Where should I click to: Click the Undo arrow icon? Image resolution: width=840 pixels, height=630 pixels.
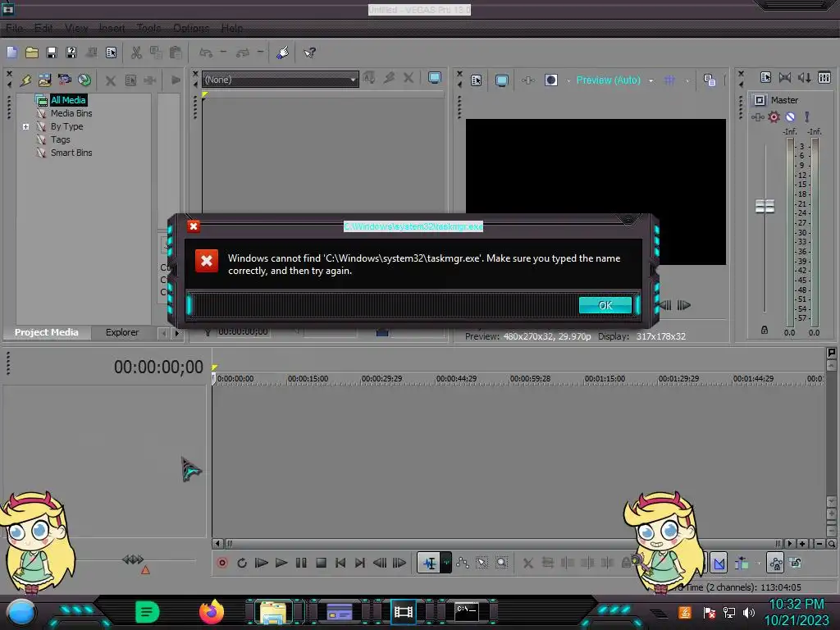pos(206,52)
